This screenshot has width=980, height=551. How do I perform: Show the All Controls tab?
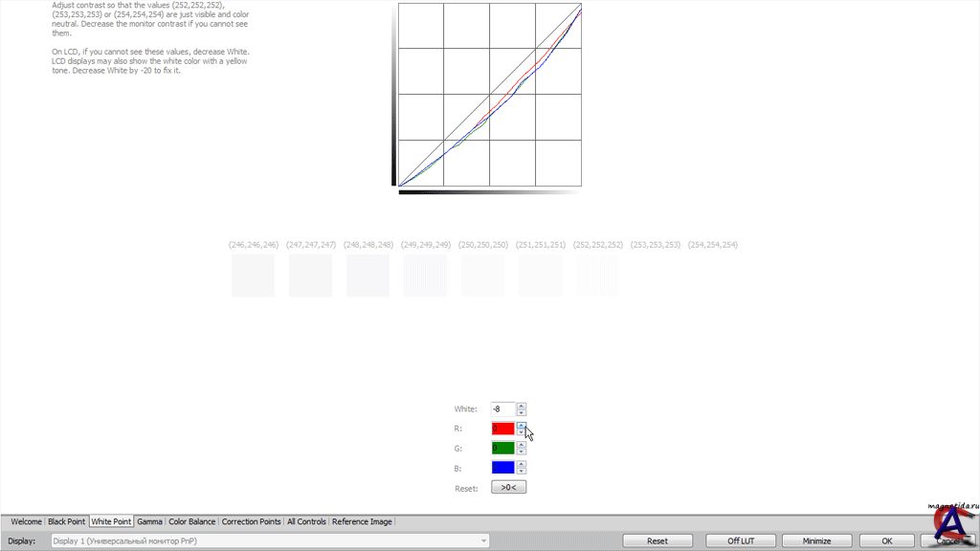pos(306,521)
